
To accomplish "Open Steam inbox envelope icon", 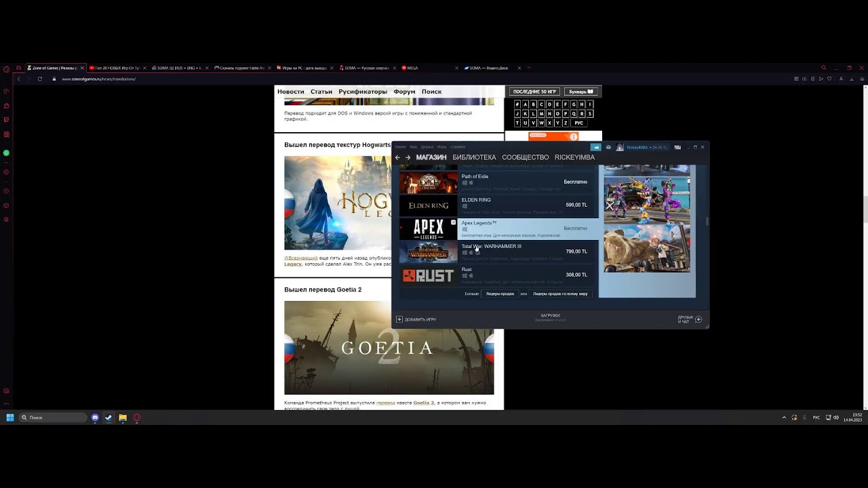I will [608, 147].
